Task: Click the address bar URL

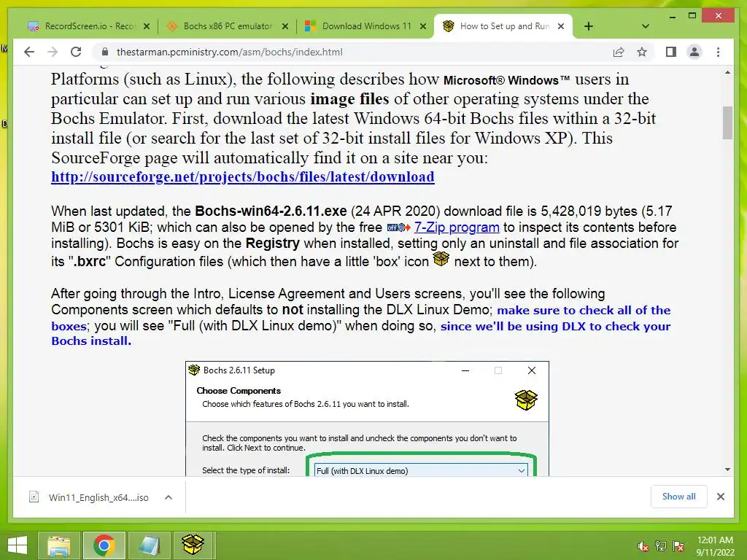Action: [229, 52]
